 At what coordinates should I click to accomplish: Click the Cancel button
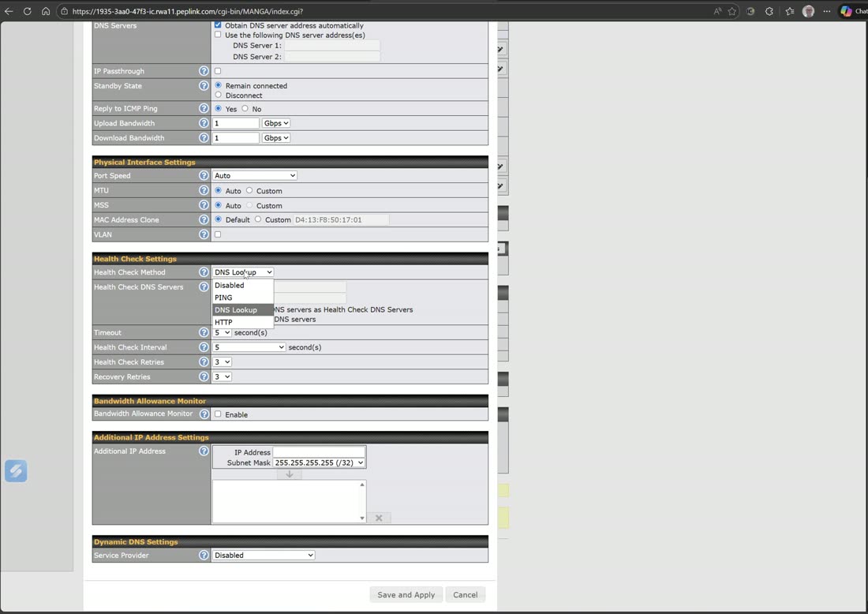(x=465, y=594)
